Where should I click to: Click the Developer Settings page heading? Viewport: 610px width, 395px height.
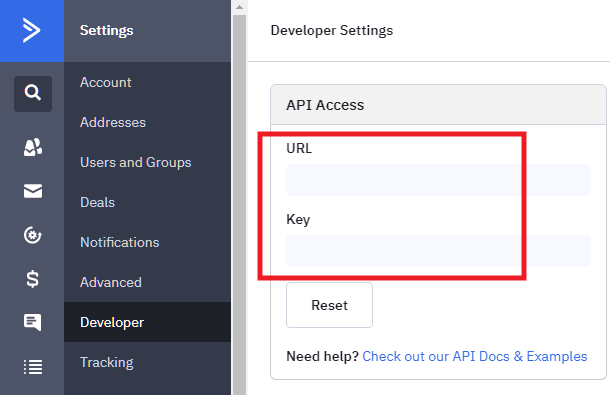point(332,30)
